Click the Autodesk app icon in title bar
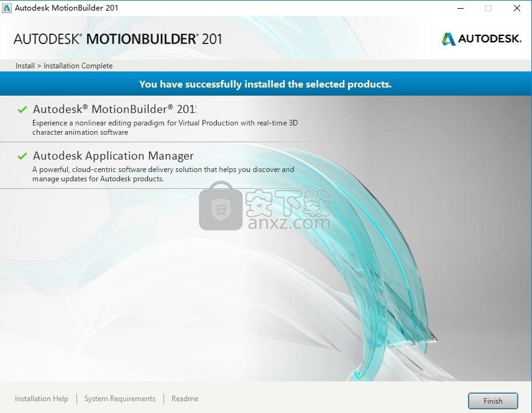This screenshot has width=532, height=413. [x=7, y=8]
